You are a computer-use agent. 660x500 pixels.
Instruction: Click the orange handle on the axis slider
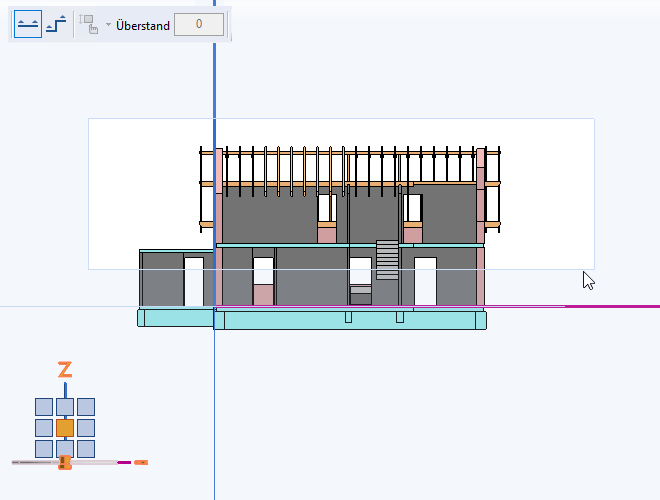tap(64, 462)
